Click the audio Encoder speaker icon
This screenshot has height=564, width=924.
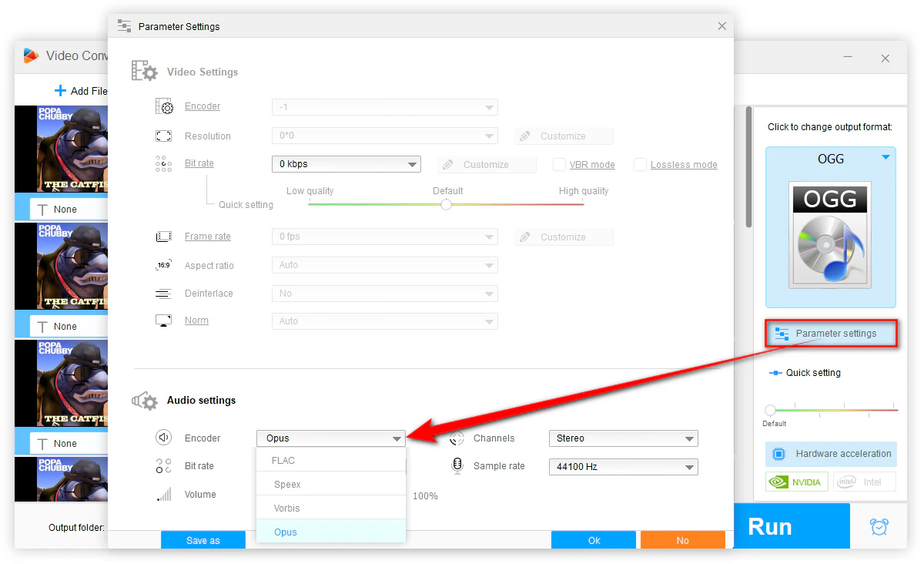pyautogui.click(x=163, y=438)
